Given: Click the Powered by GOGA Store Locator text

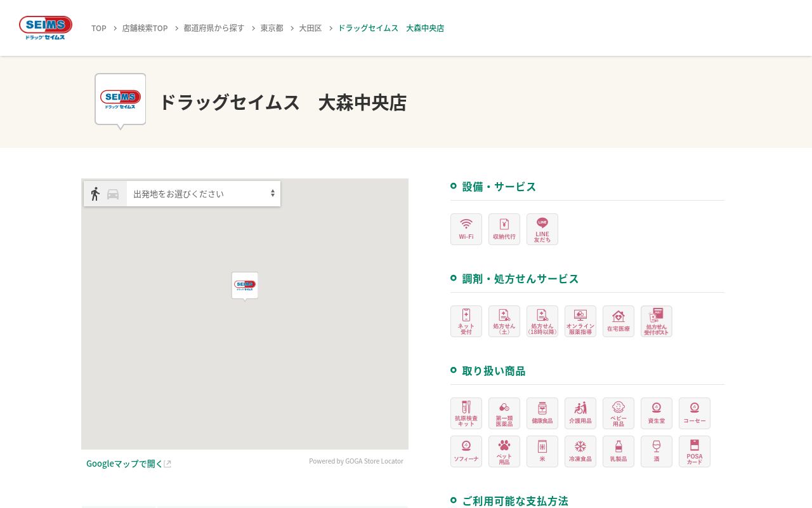Looking at the screenshot, I should point(356,461).
